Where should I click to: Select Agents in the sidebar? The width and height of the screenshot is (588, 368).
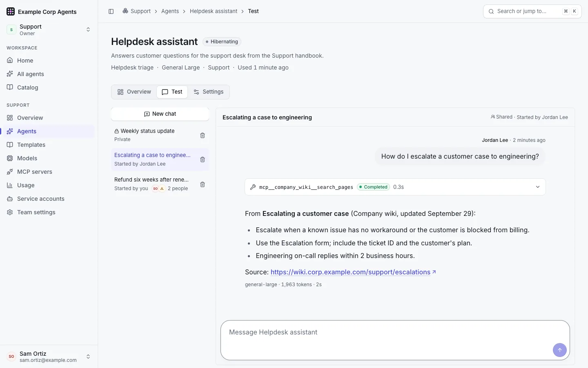click(x=49, y=131)
